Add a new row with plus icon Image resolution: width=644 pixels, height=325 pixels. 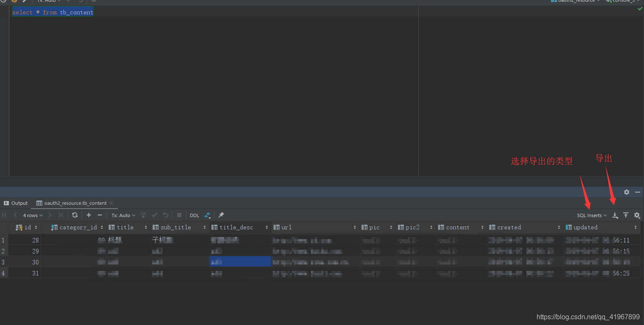tap(89, 215)
